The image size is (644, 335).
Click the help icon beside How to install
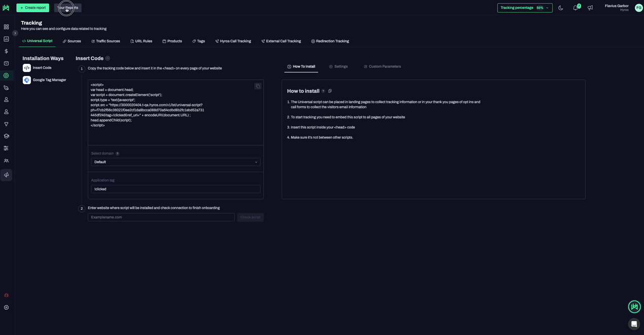pyautogui.click(x=324, y=91)
